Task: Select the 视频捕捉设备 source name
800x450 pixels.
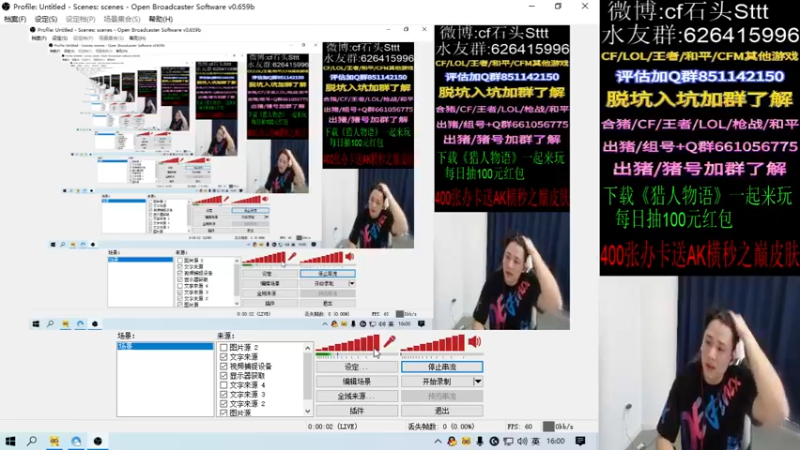Action: pos(251,366)
